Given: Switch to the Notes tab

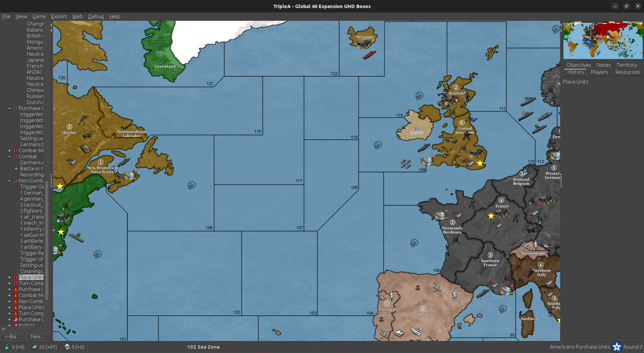Looking at the screenshot, I should (x=603, y=65).
